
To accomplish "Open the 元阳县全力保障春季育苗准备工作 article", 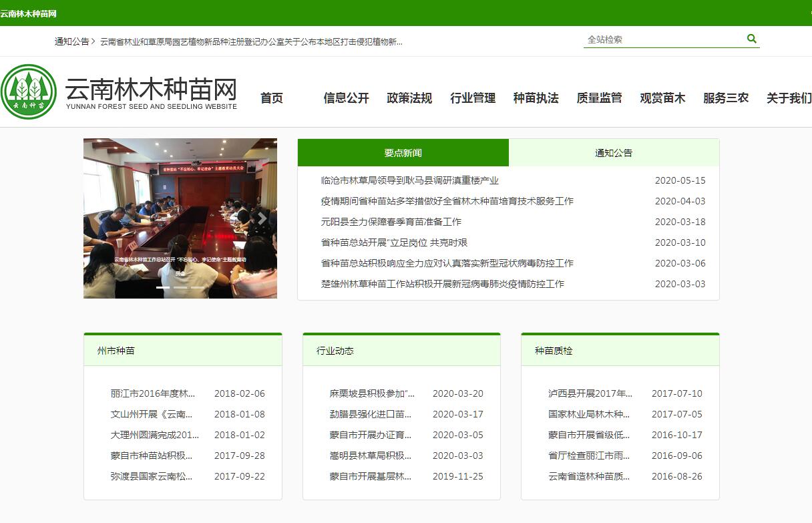I will (391, 222).
